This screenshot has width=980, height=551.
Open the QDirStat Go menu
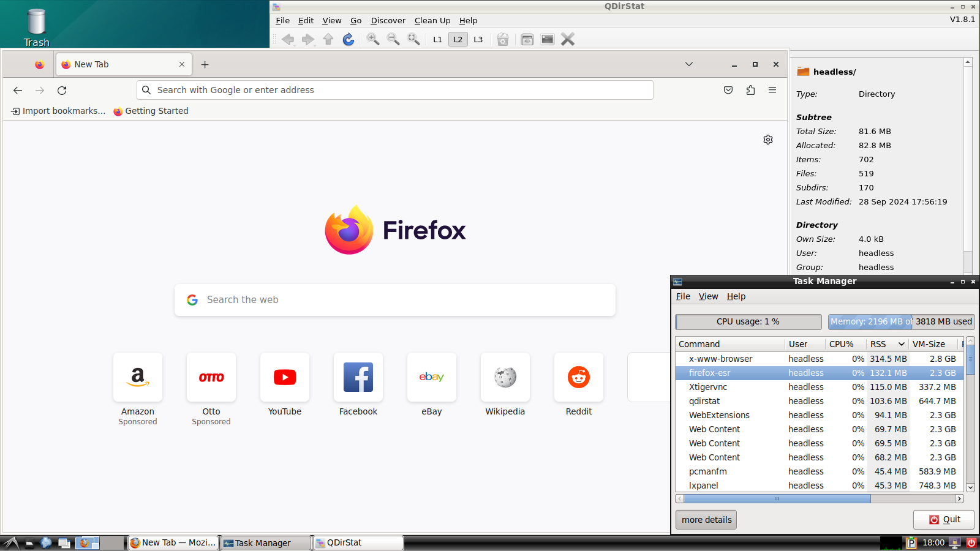point(356,20)
